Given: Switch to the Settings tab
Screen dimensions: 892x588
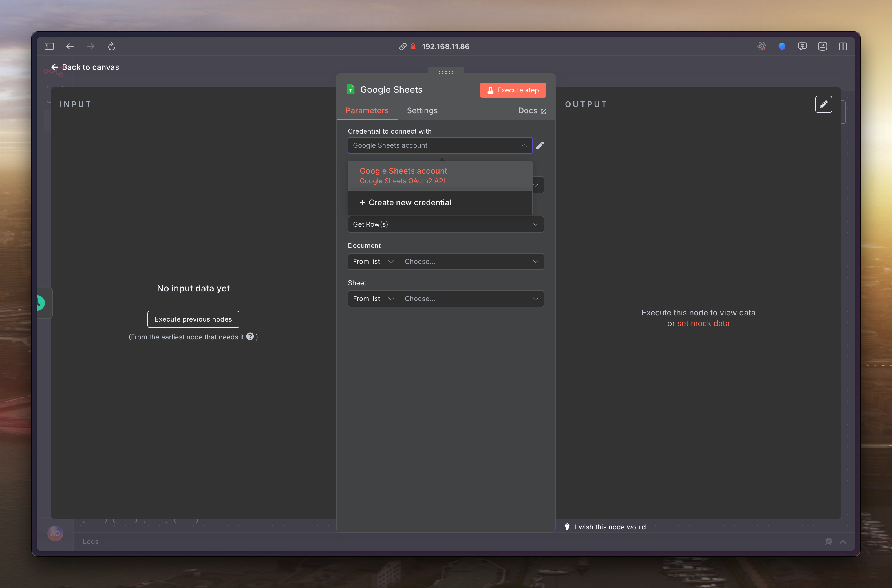Looking at the screenshot, I should 422,110.
